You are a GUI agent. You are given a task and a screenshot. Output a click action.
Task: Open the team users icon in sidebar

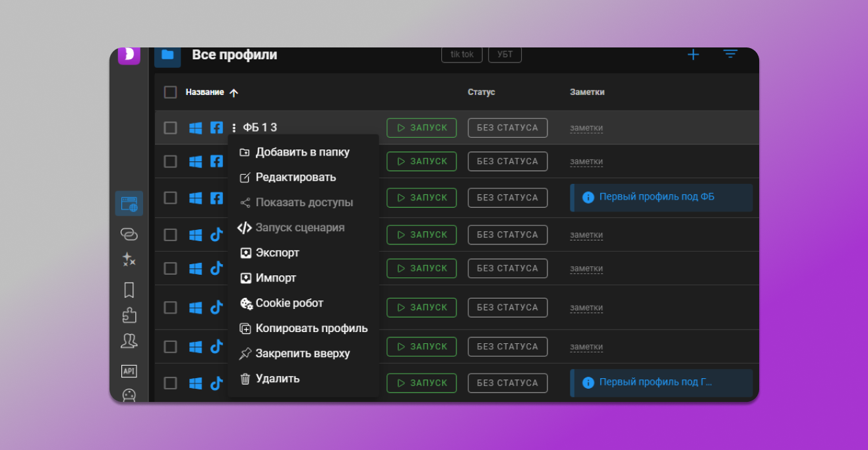tap(129, 341)
